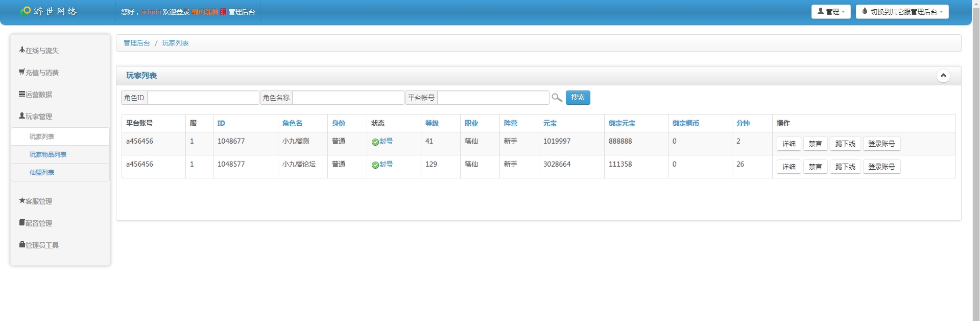Select 玩家物品列表 submenu item
The height and width of the screenshot is (321, 980).
(x=48, y=155)
